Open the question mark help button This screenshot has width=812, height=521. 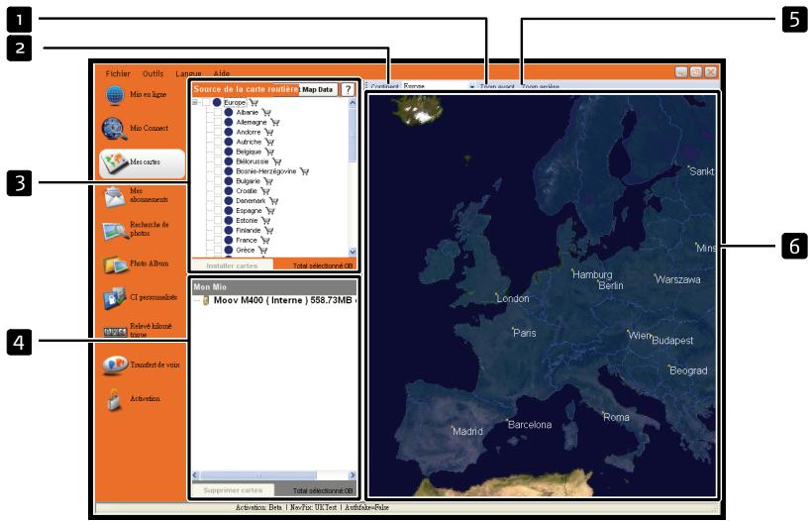click(x=348, y=89)
